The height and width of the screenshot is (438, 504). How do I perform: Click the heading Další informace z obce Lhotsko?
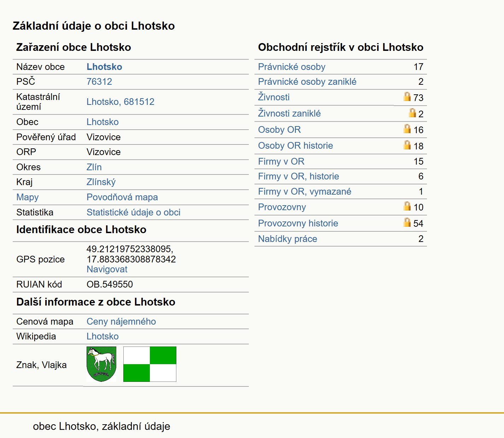click(96, 302)
